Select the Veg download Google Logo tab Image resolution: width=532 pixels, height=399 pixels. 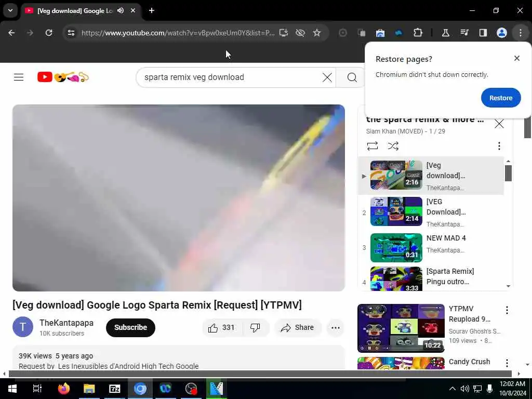point(75,10)
